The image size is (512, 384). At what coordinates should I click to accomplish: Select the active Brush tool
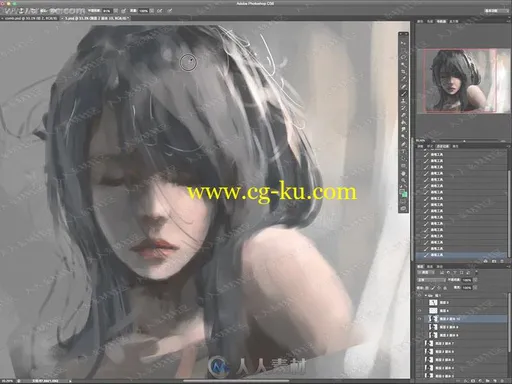coord(403,94)
